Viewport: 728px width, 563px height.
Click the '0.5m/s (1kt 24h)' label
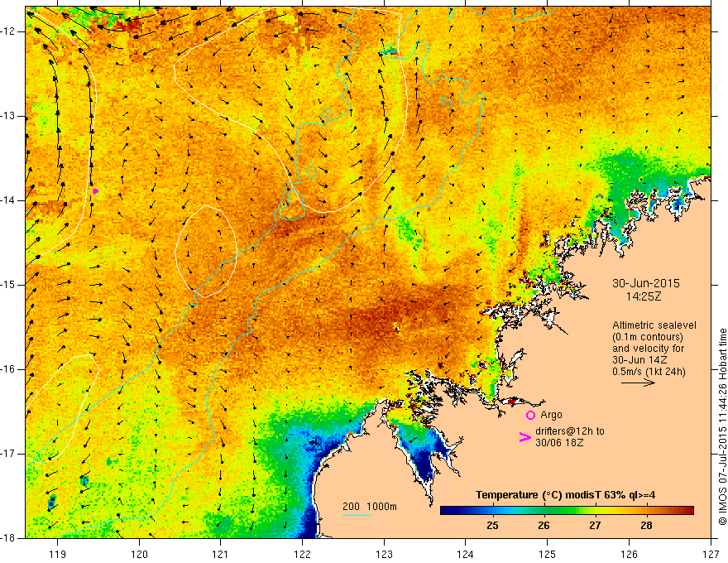(x=649, y=372)
